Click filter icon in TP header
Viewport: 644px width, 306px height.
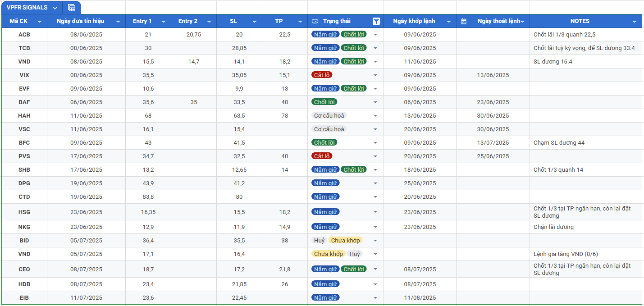coord(300,21)
